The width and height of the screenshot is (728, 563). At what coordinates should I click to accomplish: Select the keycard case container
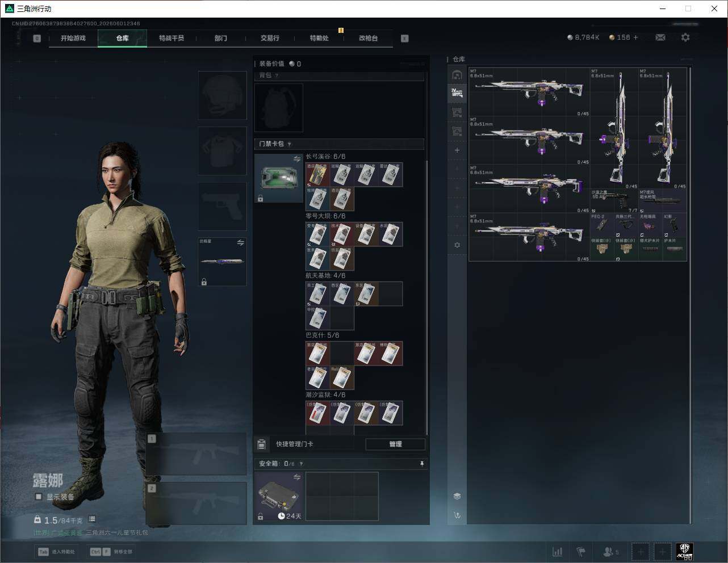279,178
